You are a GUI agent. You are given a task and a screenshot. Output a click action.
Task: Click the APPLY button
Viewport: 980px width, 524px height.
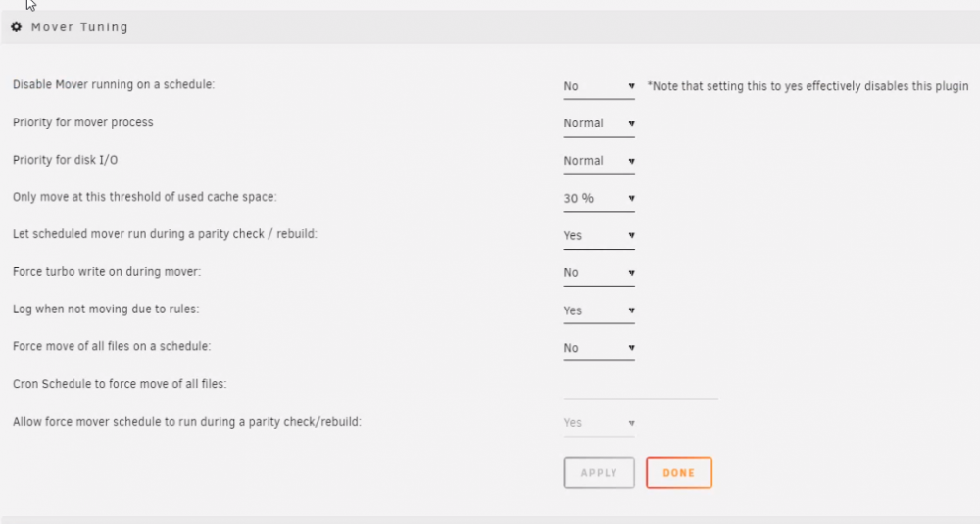(599, 473)
